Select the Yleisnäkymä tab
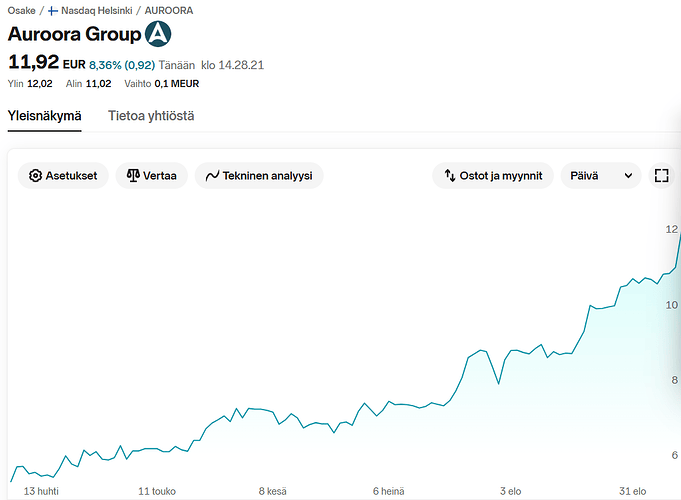681x500 pixels. pos(44,116)
